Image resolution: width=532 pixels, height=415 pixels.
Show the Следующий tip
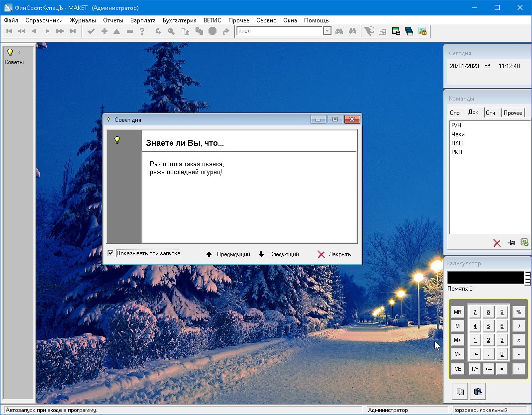pyautogui.click(x=279, y=254)
